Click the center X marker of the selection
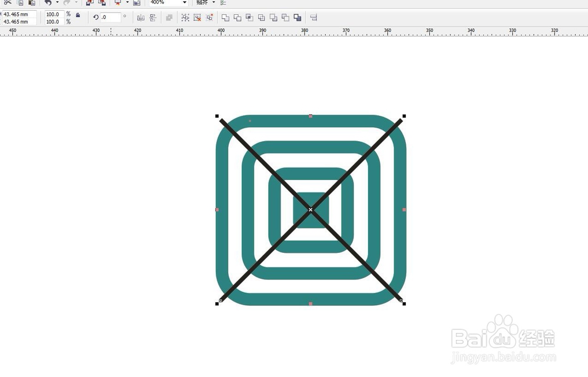The height and width of the screenshot is (377, 588). pyautogui.click(x=310, y=210)
